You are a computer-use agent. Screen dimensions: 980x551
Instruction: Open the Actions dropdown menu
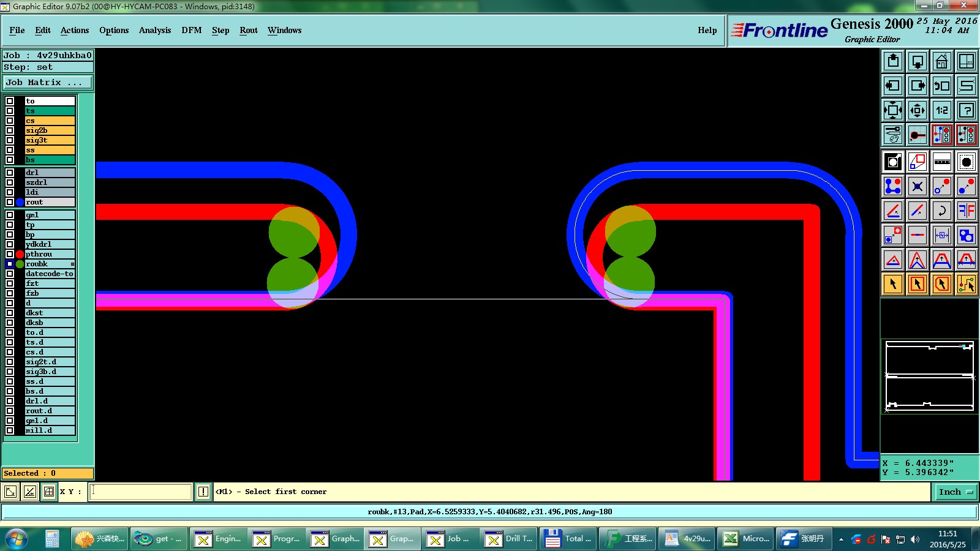[x=75, y=30]
